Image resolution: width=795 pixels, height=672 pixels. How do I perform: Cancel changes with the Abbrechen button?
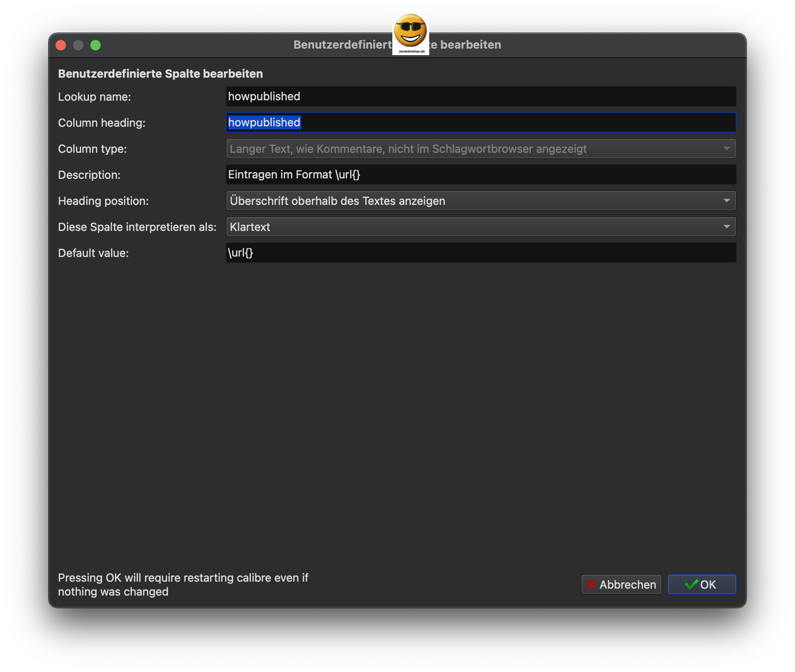click(x=621, y=585)
